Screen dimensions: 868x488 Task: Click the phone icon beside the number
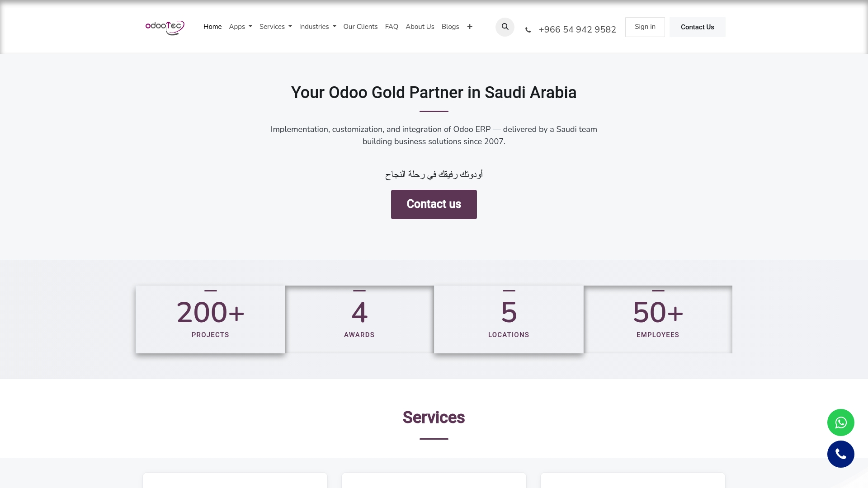click(x=528, y=30)
